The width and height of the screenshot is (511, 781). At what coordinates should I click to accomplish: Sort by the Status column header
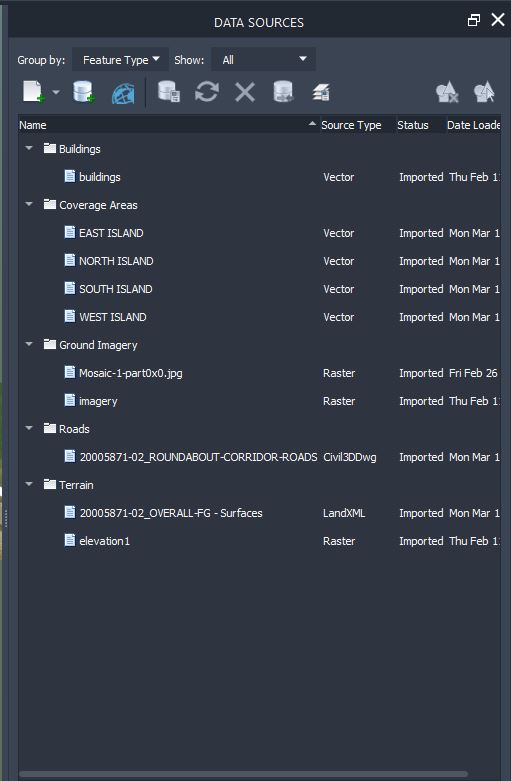tap(420, 125)
